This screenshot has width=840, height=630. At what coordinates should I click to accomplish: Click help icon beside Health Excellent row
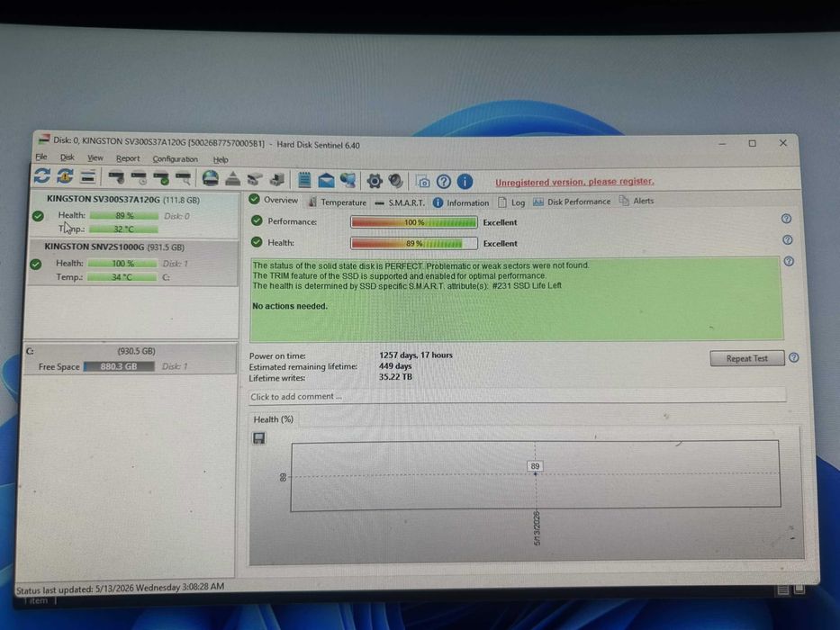click(787, 240)
